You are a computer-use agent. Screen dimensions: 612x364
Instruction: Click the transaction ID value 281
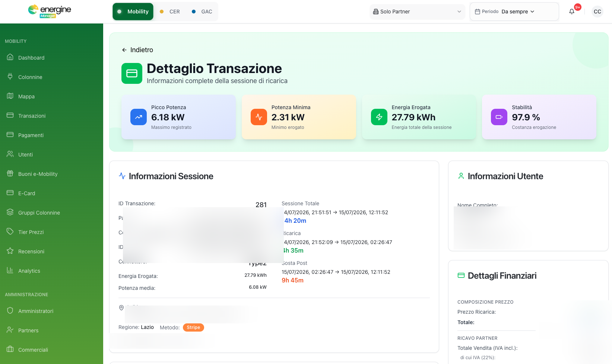coord(261,205)
